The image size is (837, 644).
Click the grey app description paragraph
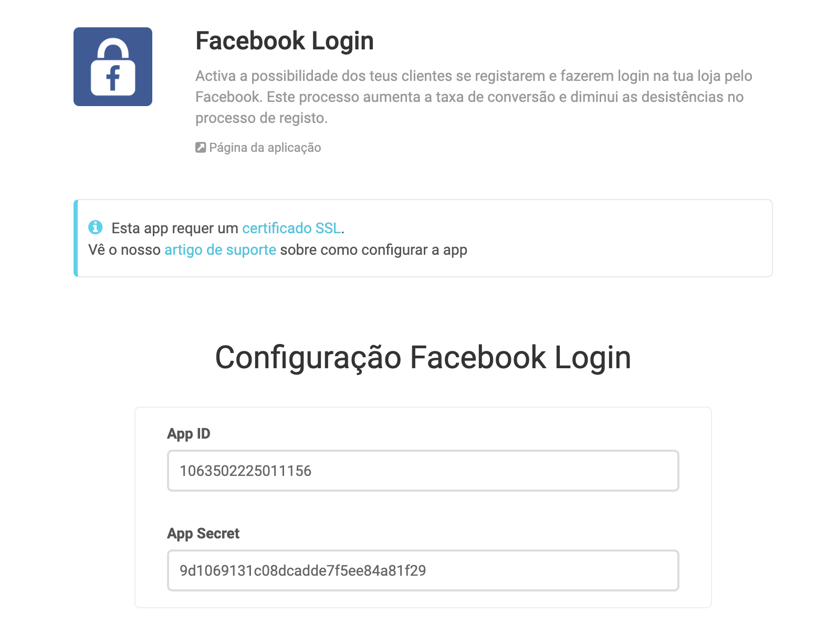pyautogui.click(x=473, y=97)
